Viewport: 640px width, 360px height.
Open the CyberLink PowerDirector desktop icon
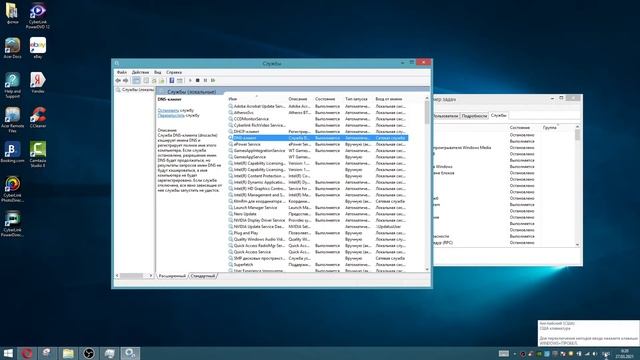(x=12, y=224)
